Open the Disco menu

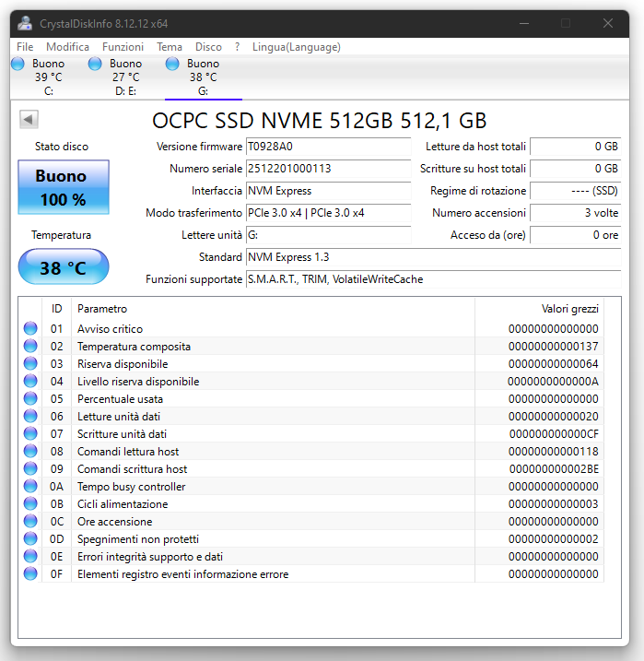point(208,47)
